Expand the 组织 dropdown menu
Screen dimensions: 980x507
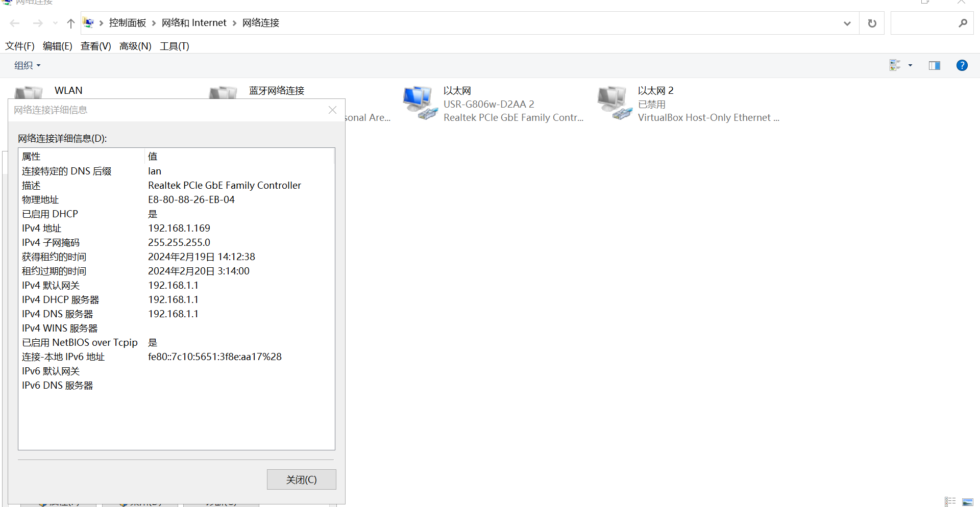point(27,65)
